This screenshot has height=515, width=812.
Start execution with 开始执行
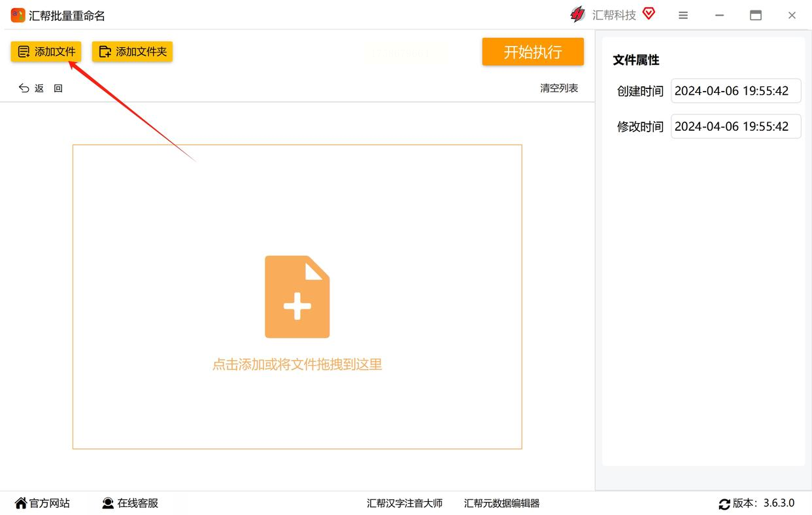coord(533,52)
